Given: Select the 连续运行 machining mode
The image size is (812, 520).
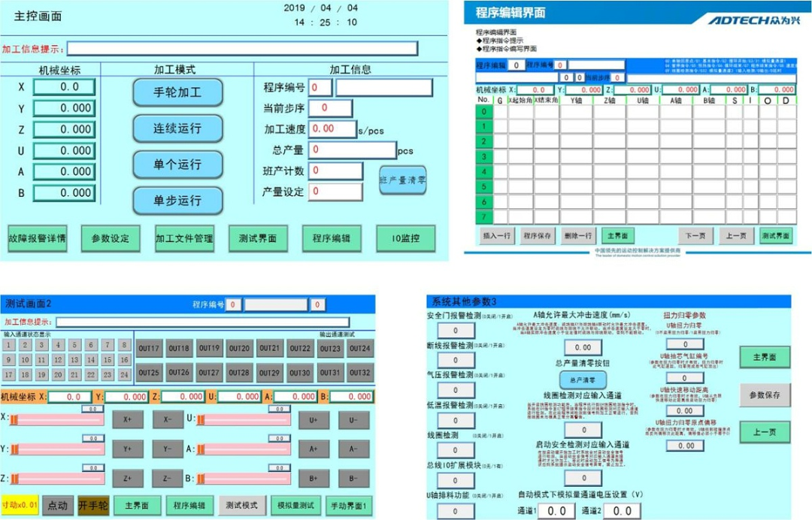Looking at the screenshot, I should pyautogui.click(x=177, y=128).
